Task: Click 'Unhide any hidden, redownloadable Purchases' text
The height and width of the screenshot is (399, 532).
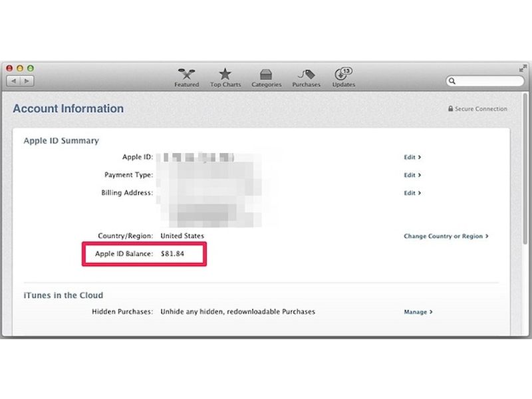Action: click(x=238, y=311)
